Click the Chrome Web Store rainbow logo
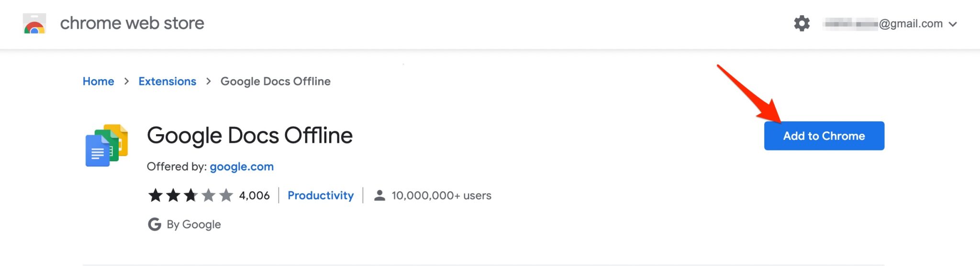 pyautogui.click(x=34, y=24)
